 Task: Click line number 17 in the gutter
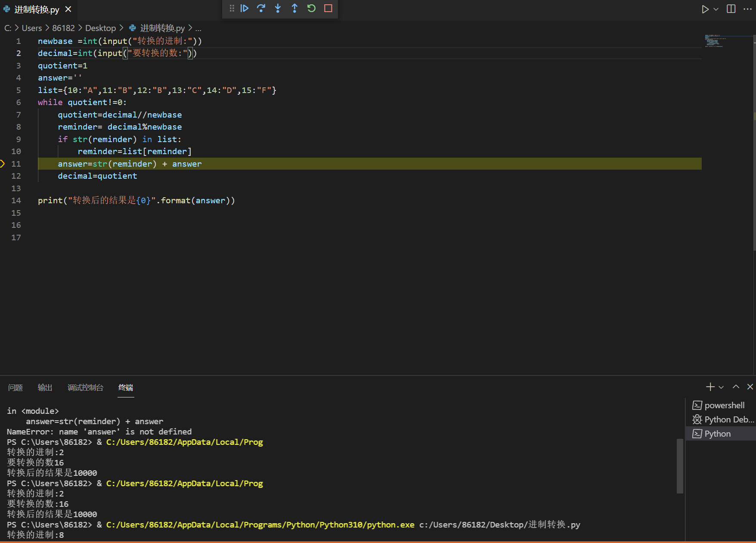tap(16, 238)
